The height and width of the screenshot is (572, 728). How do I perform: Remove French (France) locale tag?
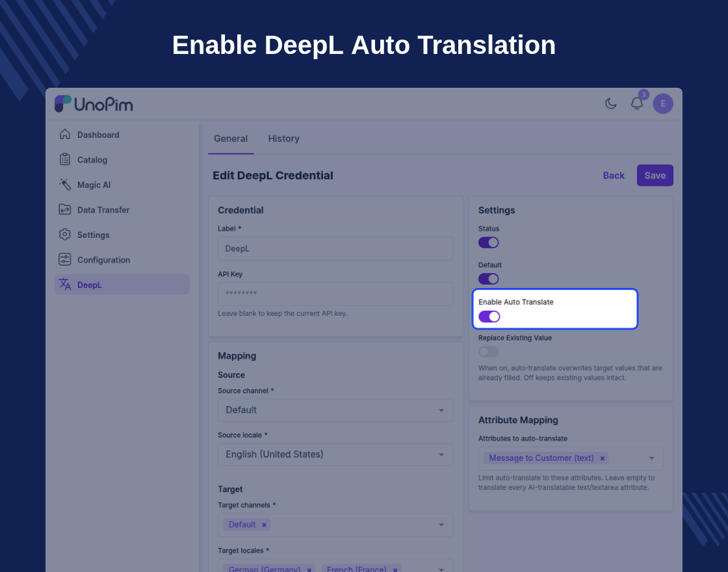(x=395, y=569)
